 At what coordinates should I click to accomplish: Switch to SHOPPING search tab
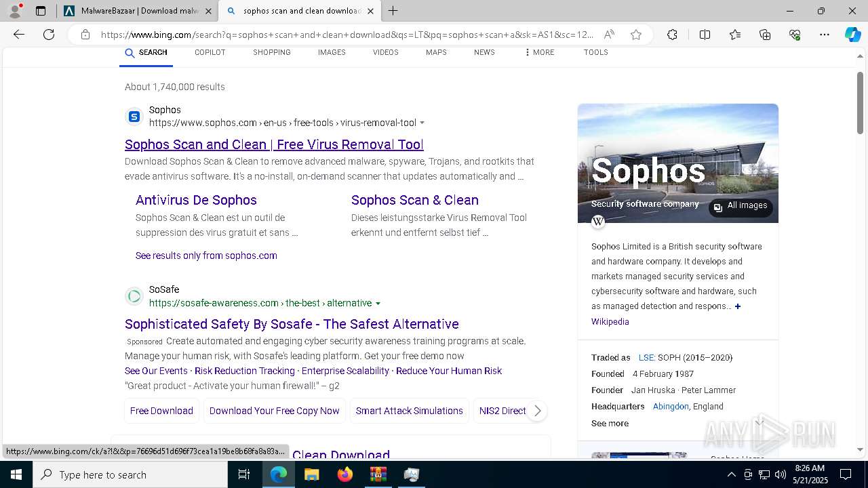click(x=272, y=53)
